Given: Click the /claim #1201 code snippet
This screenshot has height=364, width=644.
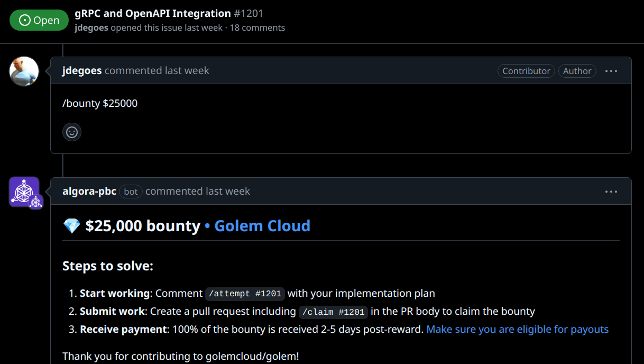Looking at the screenshot, I should point(333,312).
